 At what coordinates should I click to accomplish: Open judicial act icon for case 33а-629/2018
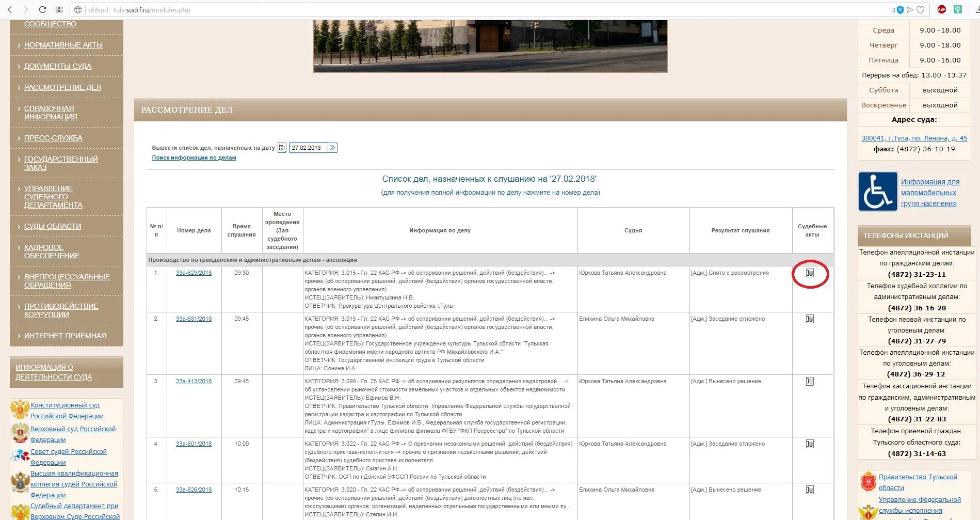810,273
